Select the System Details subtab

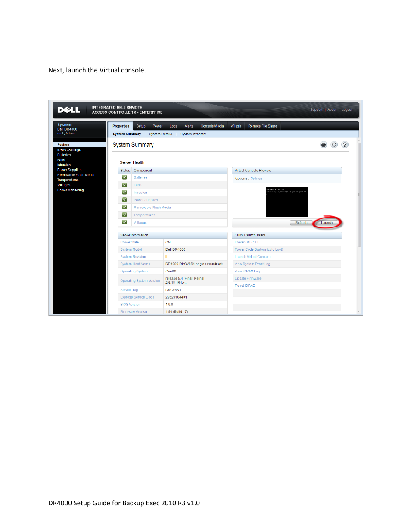pyautogui.click(x=161, y=134)
